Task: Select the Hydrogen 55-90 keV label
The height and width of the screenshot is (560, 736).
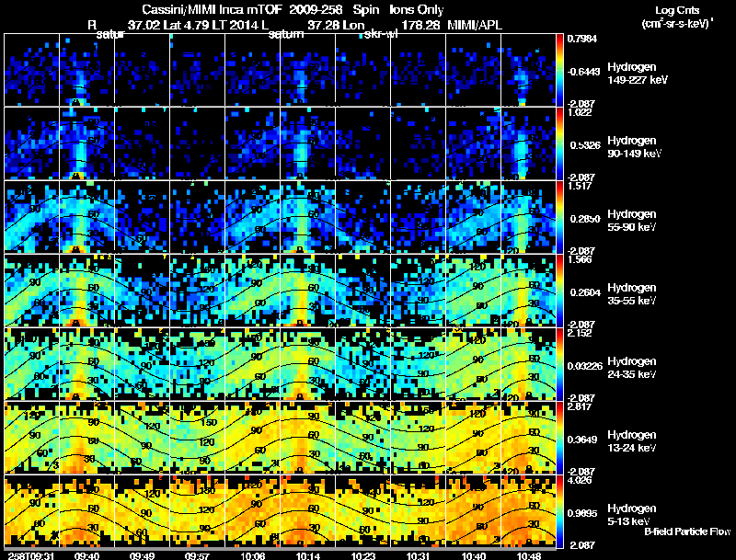Action: click(632, 221)
